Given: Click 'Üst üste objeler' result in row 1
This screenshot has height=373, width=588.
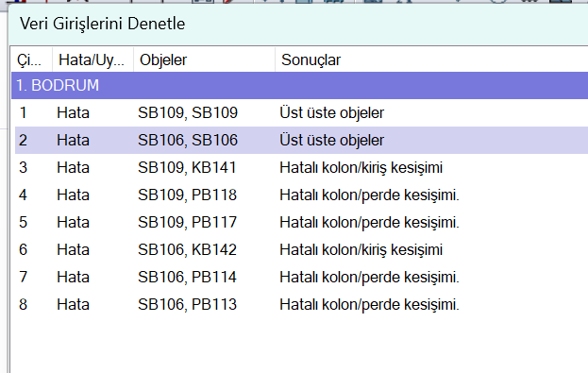Looking at the screenshot, I should tap(332, 113).
